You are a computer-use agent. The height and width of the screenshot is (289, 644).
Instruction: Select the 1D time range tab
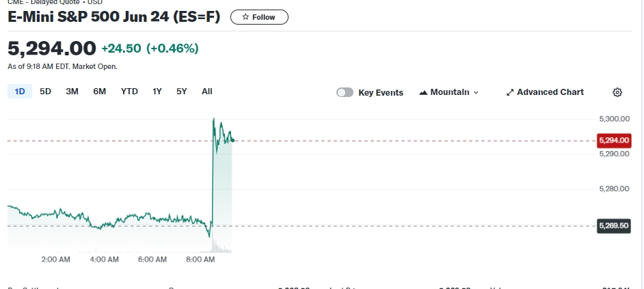tap(20, 91)
